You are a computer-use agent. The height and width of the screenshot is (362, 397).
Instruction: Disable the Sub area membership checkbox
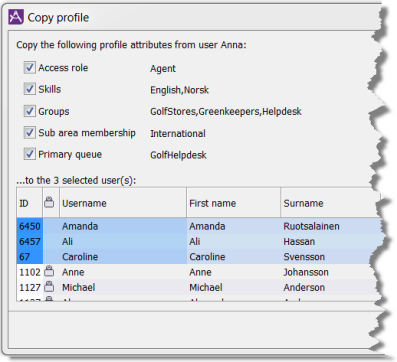point(30,132)
